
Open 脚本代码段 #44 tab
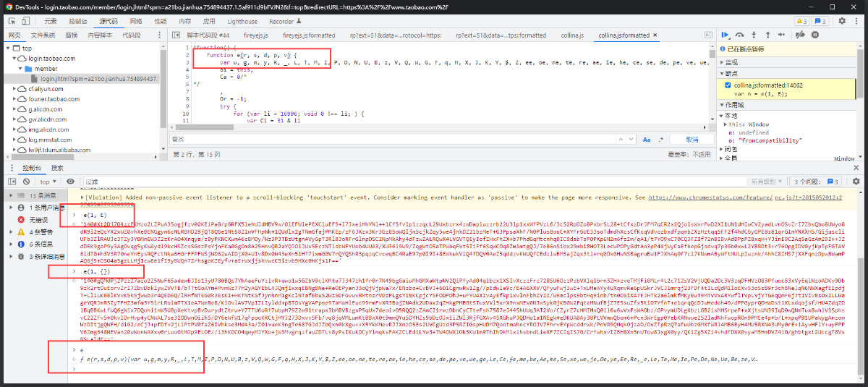click(207, 35)
